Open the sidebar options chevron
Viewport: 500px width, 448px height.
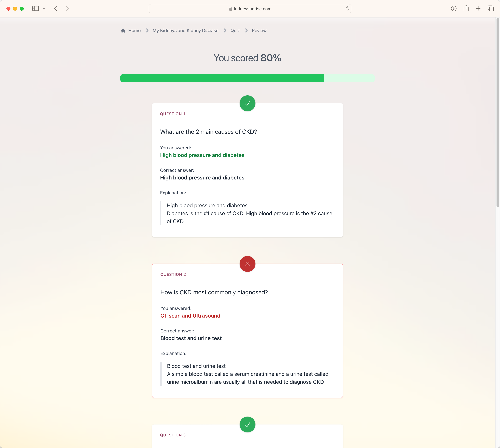tap(44, 8)
